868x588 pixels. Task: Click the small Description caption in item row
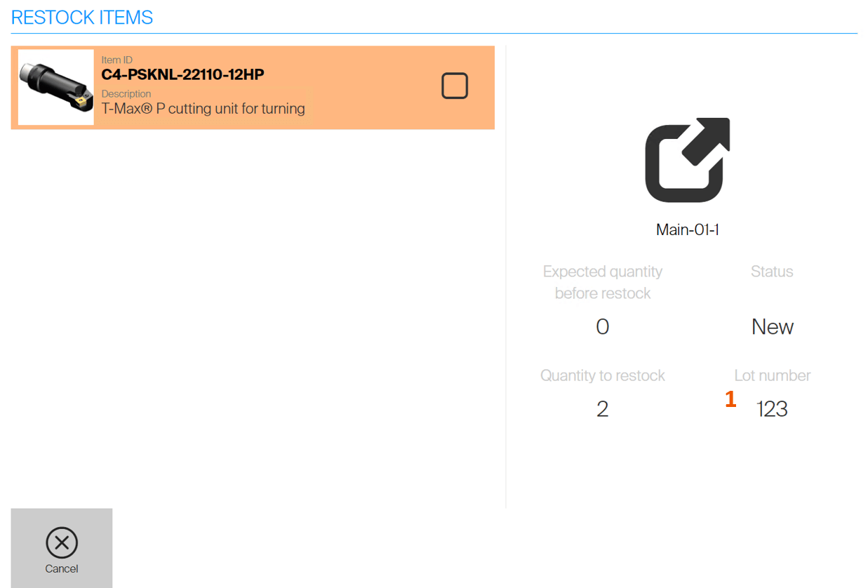click(x=126, y=94)
